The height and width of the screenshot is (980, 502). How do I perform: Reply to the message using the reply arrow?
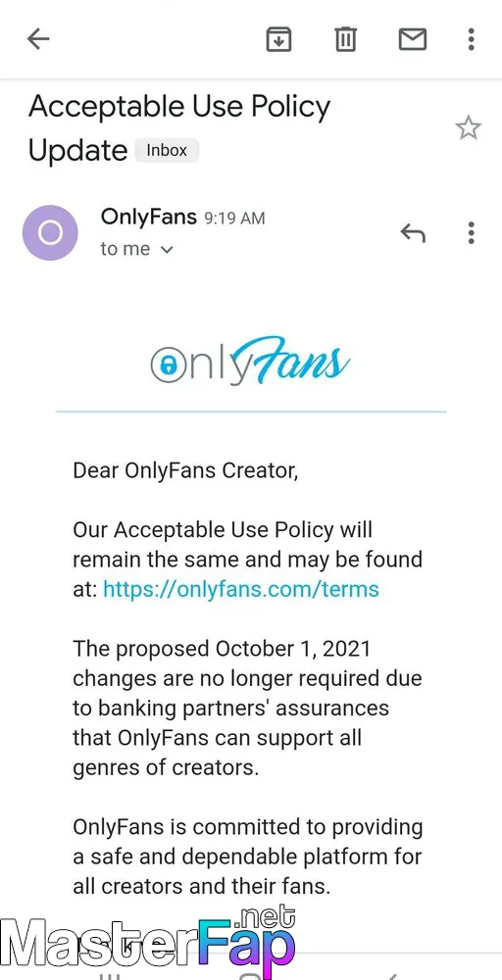[x=413, y=233]
